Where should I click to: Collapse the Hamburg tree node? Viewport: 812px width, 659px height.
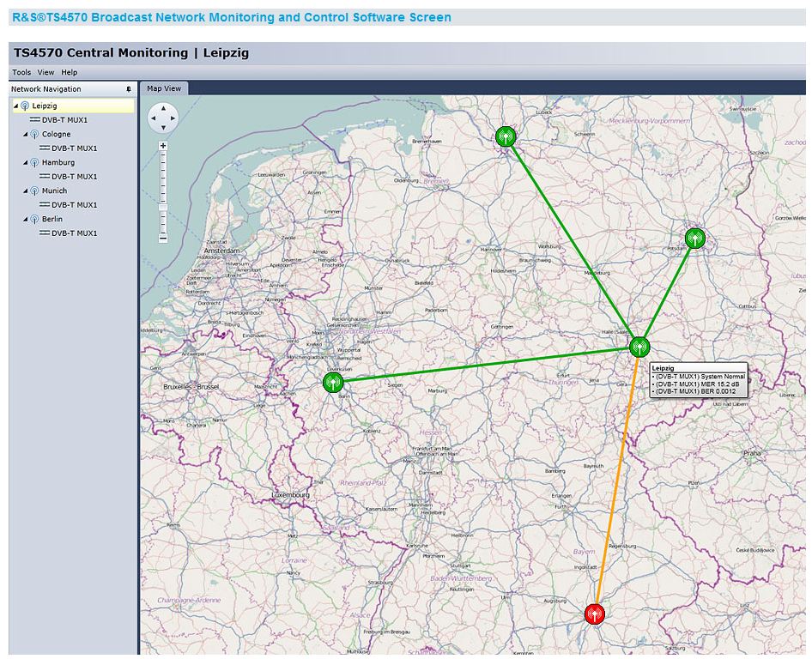tap(26, 162)
